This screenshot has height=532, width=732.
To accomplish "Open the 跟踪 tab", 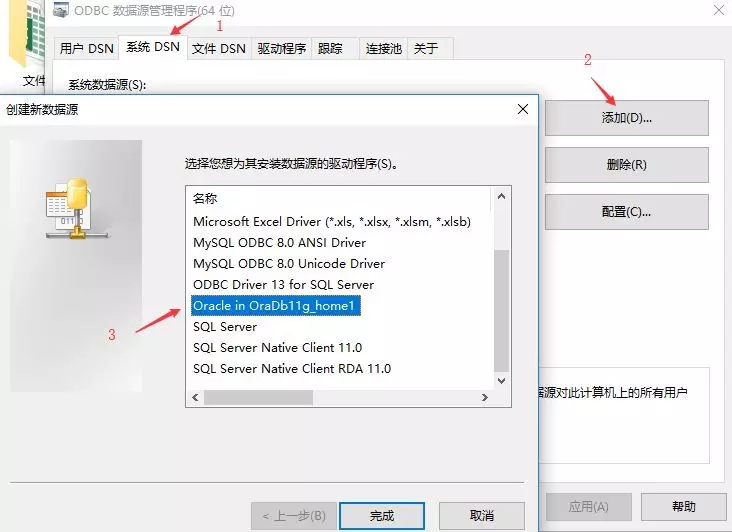I will [x=330, y=48].
